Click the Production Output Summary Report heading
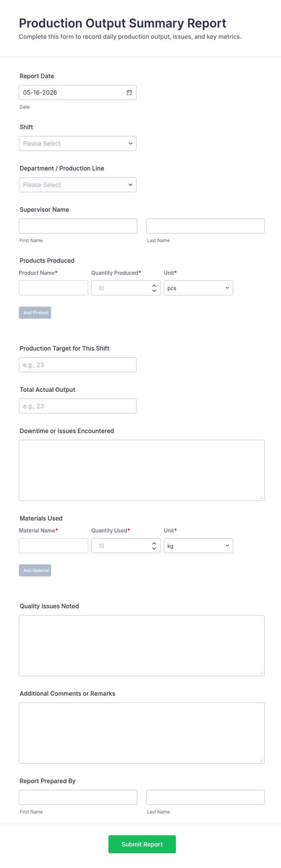Image resolution: width=281 pixels, height=868 pixels. click(122, 23)
